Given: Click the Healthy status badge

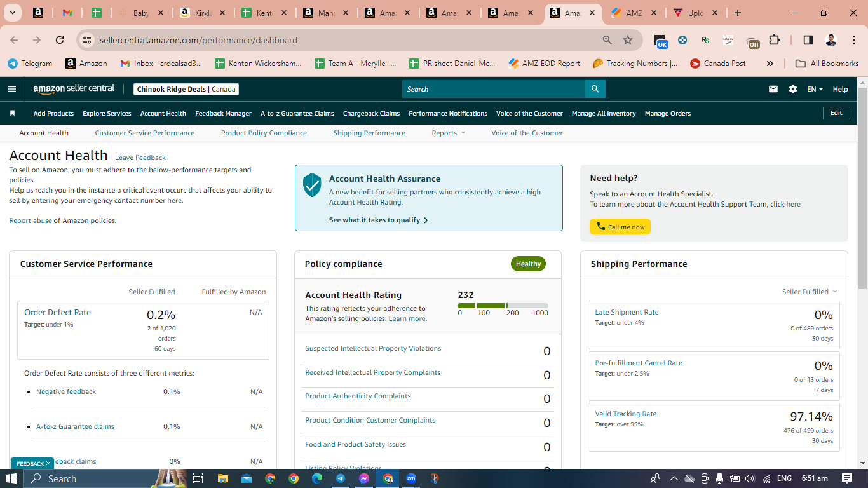Looking at the screenshot, I should [x=528, y=264].
